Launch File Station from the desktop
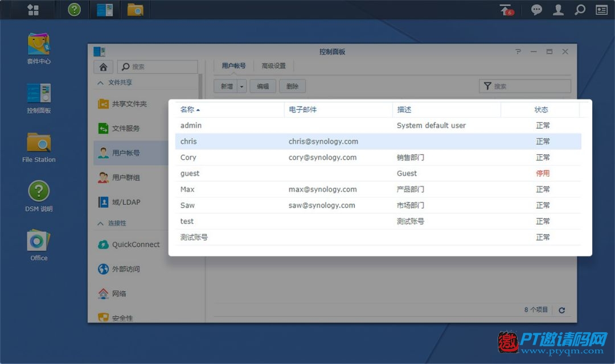The width and height of the screenshot is (615, 364). tap(39, 147)
